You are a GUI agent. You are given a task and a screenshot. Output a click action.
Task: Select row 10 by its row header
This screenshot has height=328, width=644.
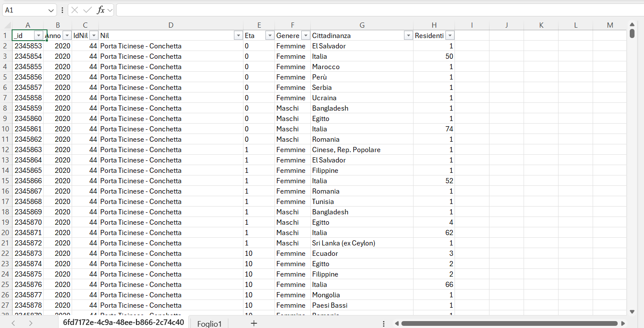[6, 129]
